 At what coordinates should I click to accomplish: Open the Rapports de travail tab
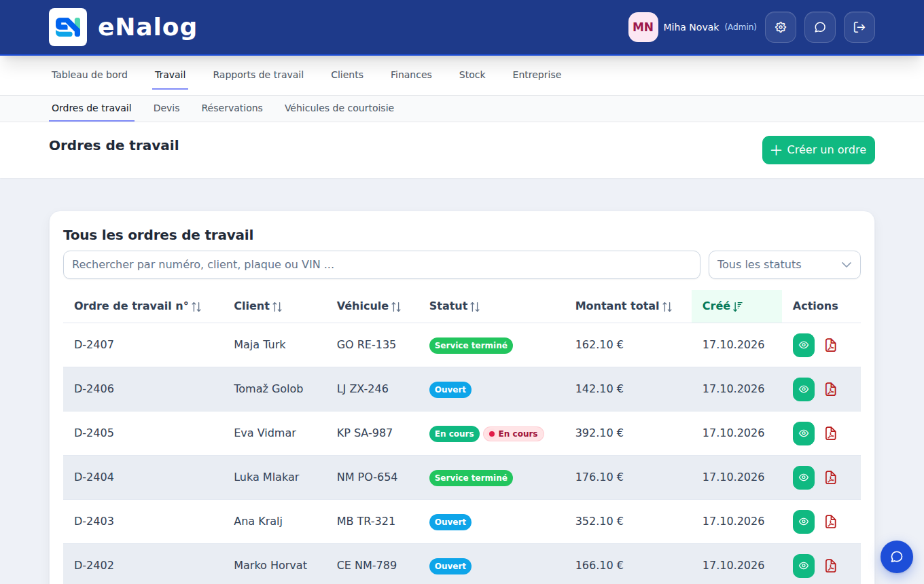click(x=258, y=75)
